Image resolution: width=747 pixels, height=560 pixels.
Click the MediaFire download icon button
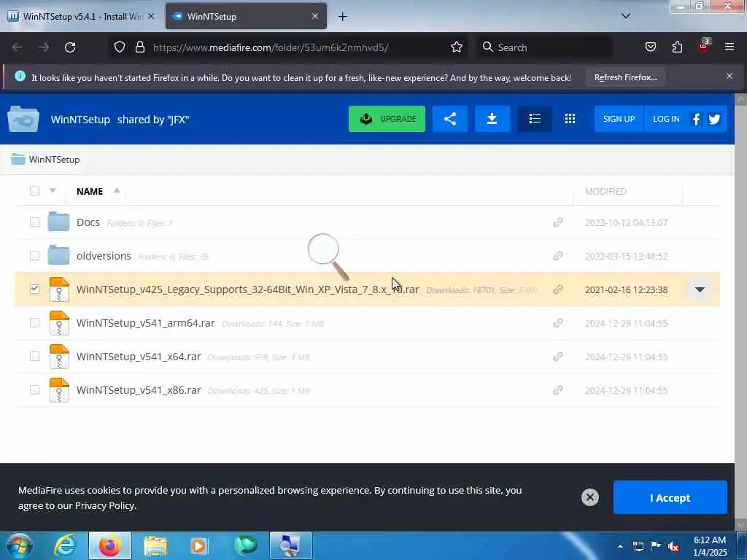492,119
